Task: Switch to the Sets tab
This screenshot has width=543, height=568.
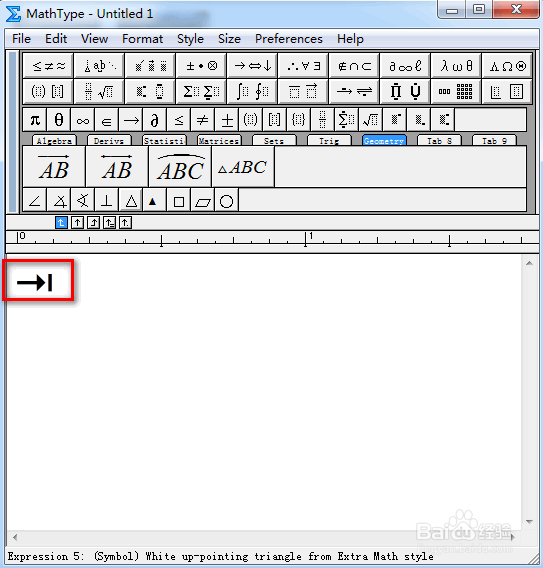Action: (x=274, y=141)
